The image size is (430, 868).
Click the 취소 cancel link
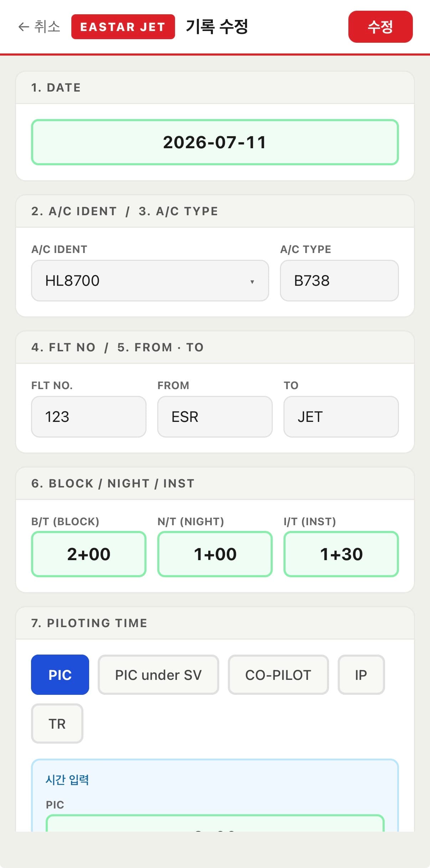[x=47, y=27]
